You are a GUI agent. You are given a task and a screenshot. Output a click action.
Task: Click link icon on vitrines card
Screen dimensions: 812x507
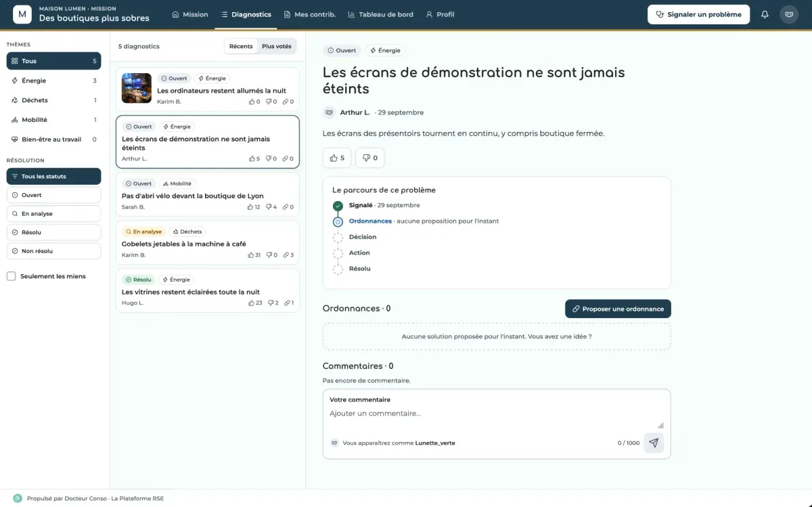(287, 303)
